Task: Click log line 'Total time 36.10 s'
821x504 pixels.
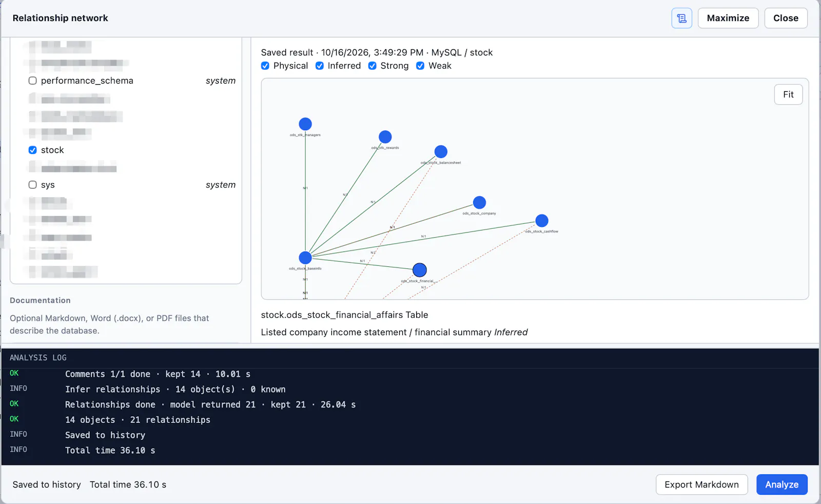Action: [x=110, y=450]
